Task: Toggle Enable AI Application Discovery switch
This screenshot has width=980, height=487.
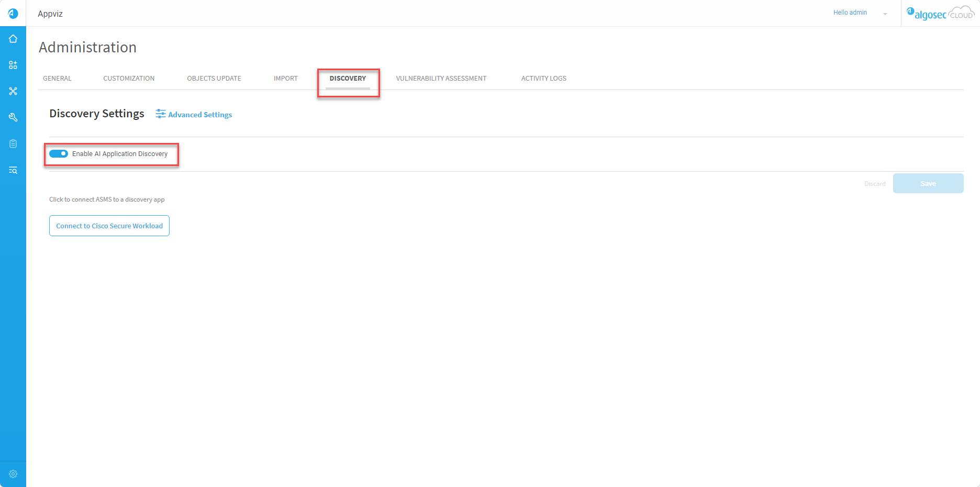Action: point(59,153)
